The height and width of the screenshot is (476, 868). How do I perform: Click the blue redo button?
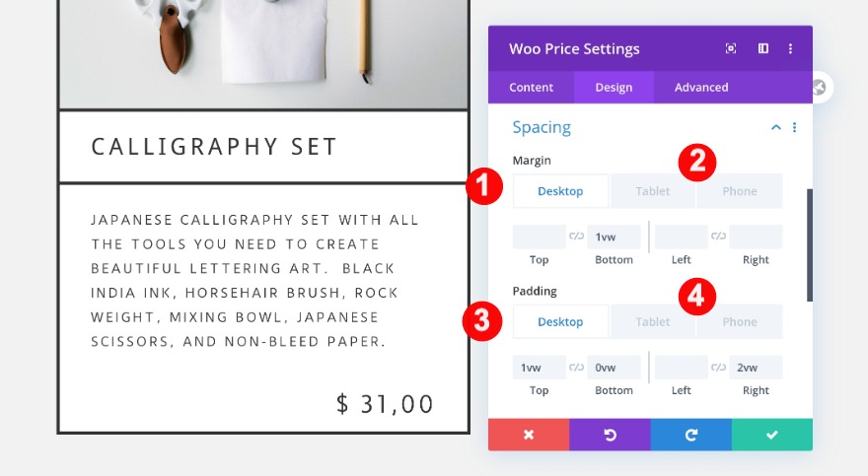pyautogui.click(x=690, y=435)
